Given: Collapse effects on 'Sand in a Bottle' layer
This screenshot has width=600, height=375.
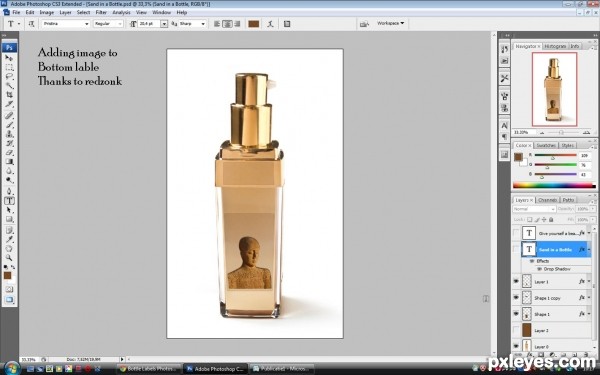Looking at the screenshot, I should coord(589,249).
